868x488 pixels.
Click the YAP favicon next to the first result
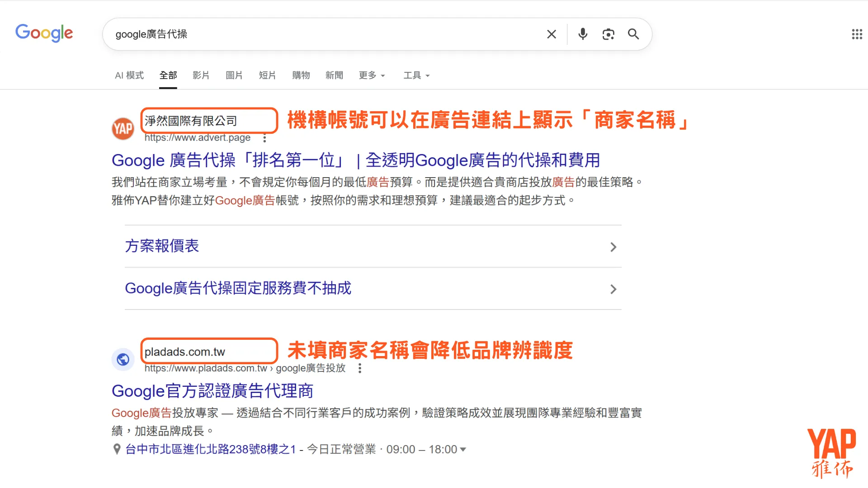click(x=123, y=128)
